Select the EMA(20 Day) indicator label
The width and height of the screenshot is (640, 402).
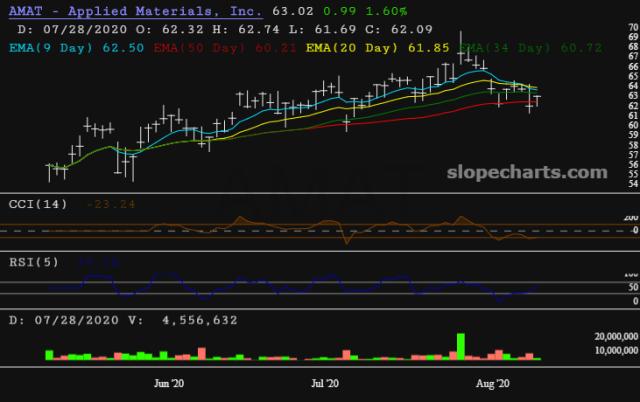[346, 47]
